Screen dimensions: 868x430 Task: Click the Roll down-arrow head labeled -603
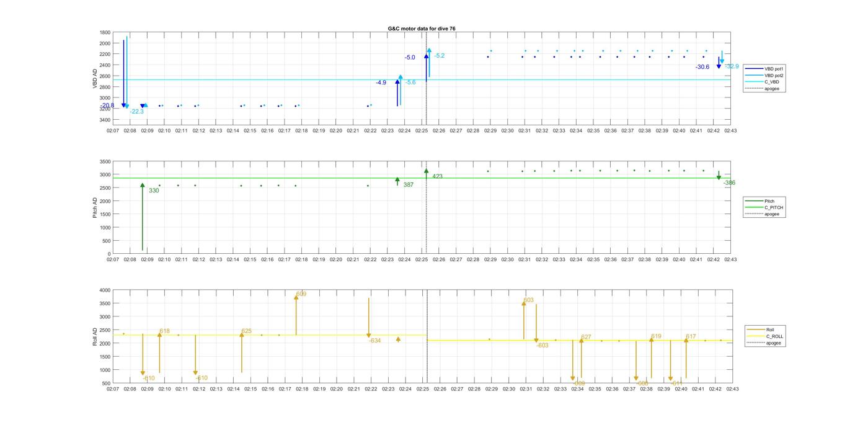536,341
